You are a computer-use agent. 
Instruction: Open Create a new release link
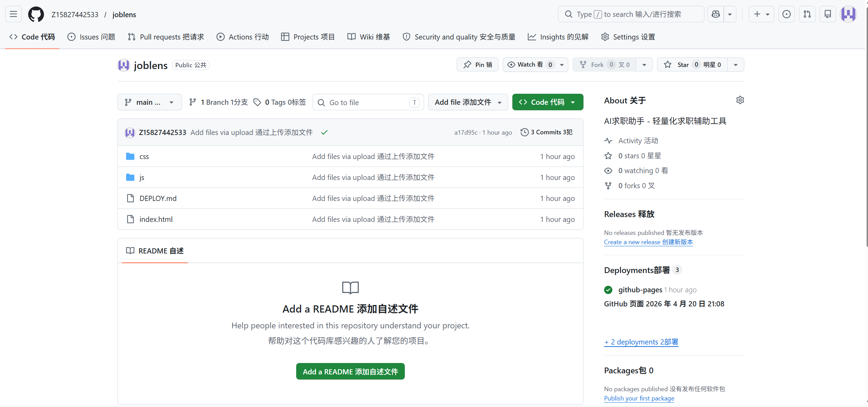point(648,242)
